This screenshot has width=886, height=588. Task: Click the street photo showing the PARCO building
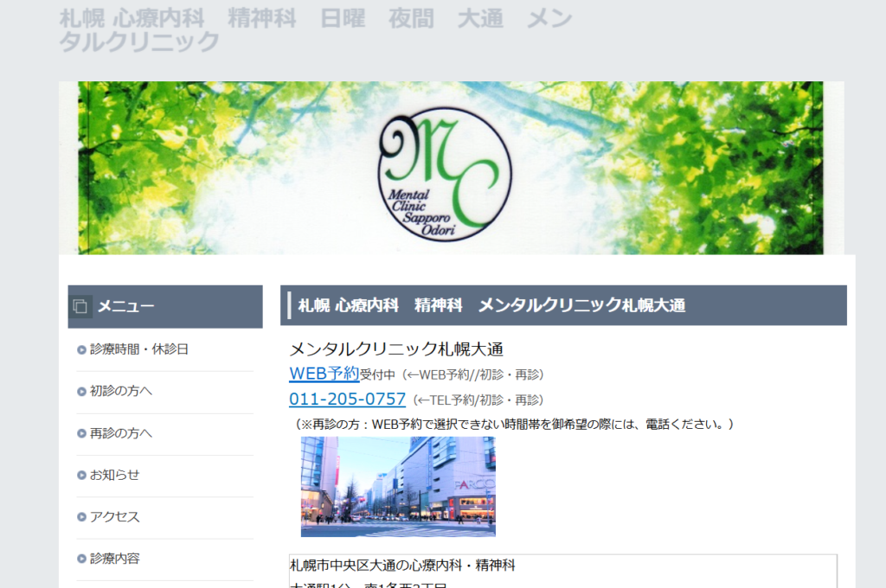(398, 486)
